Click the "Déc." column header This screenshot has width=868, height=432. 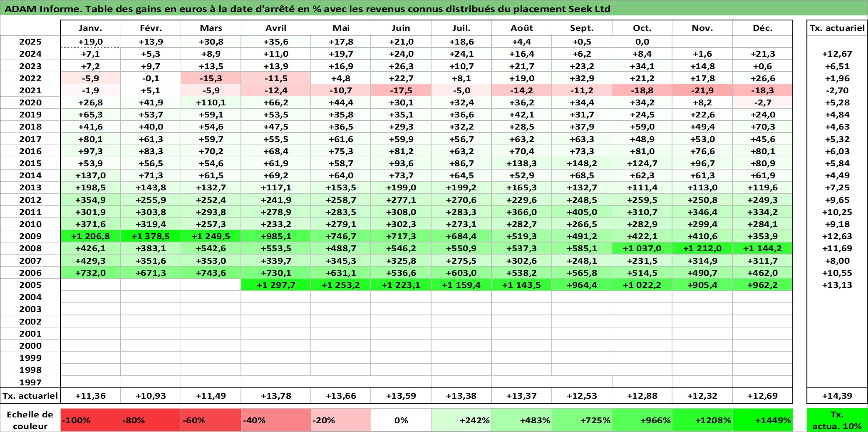tap(763, 28)
